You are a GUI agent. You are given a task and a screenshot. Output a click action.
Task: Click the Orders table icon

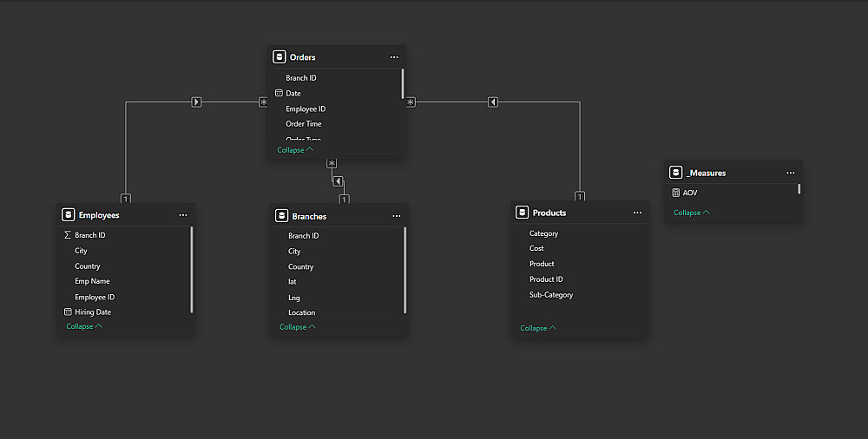point(279,57)
